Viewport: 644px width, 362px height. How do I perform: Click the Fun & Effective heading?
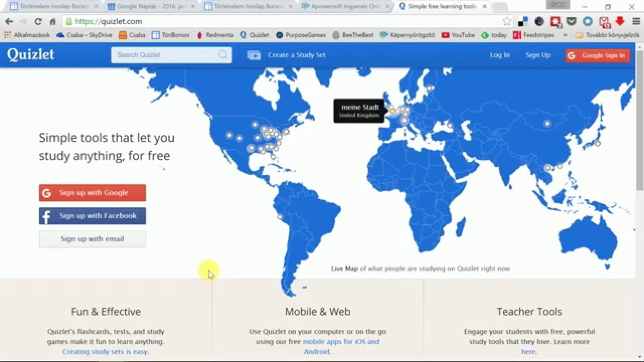click(106, 311)
